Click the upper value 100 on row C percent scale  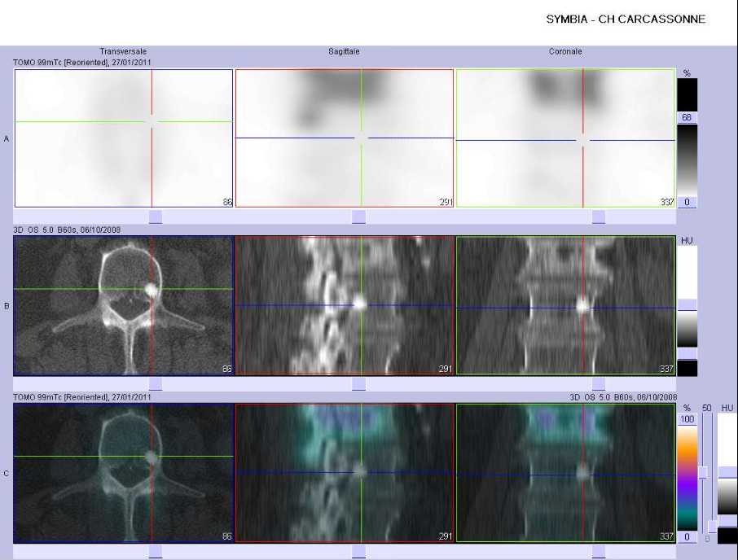click(x=687, y=419)
